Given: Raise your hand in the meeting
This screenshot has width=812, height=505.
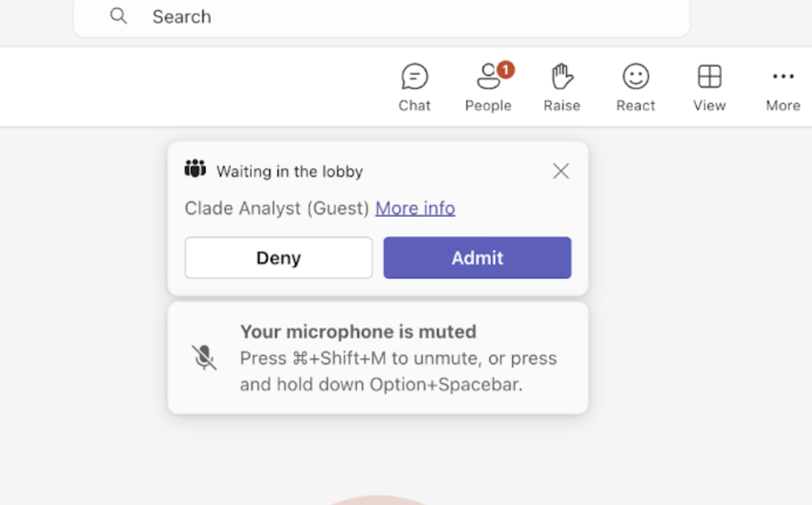Looking at the screenshot, I should (x=562, y=87).
